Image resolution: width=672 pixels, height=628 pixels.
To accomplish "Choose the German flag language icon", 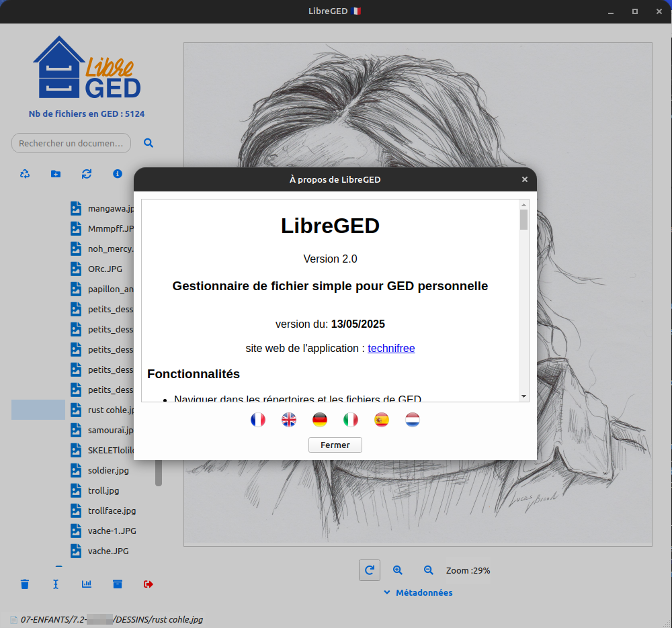I will (319, 420).
